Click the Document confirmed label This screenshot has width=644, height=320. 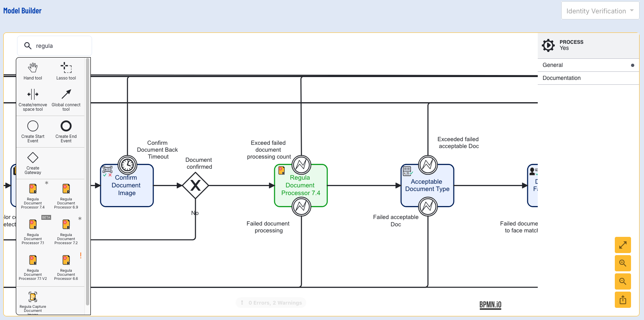coord(199,163)
